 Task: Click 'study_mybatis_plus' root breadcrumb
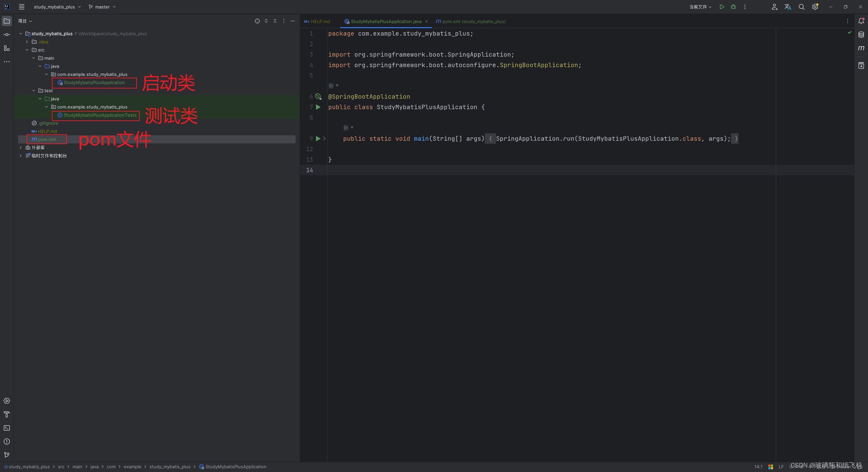tap(27, 467)
